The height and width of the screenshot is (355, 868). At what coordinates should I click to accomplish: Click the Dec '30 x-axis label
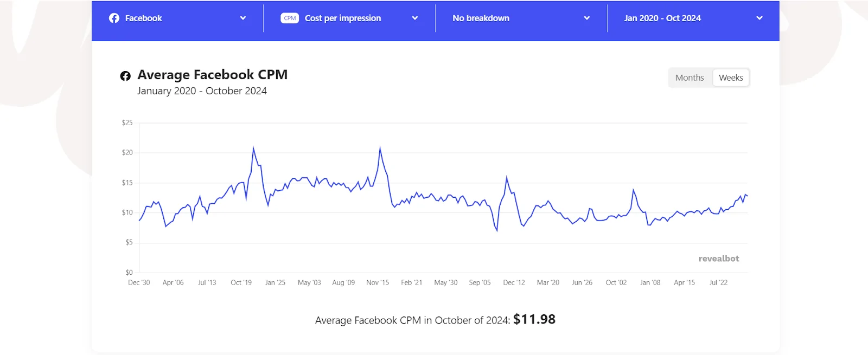click(139, 283)
